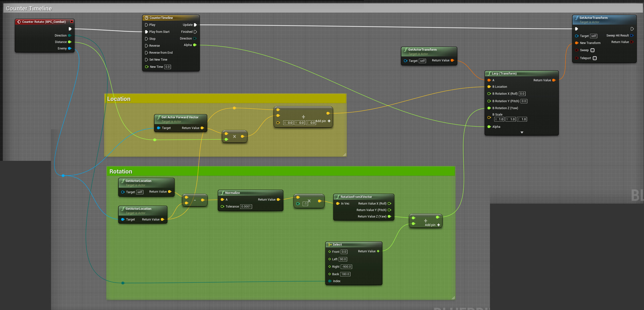The height and width of the screenshot is (310, 644).
Task: Click the Play input pin on CounterTimeline
Action: (147, 25)
